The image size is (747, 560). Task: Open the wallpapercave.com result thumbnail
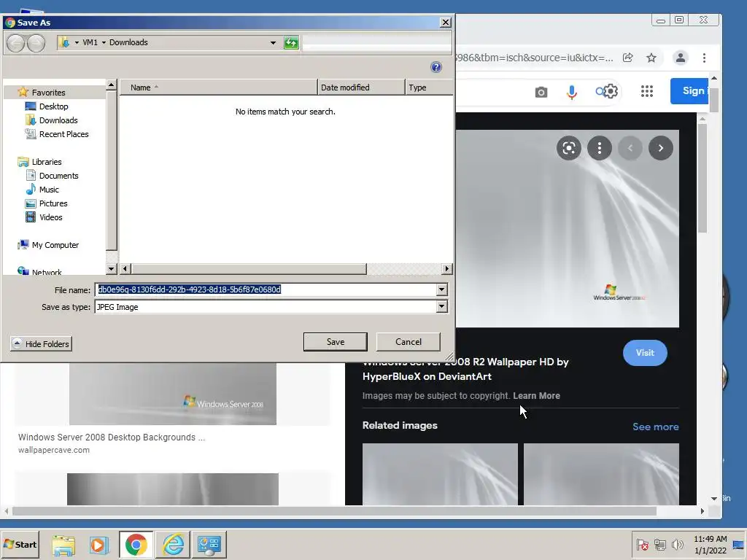click(172, 393)
